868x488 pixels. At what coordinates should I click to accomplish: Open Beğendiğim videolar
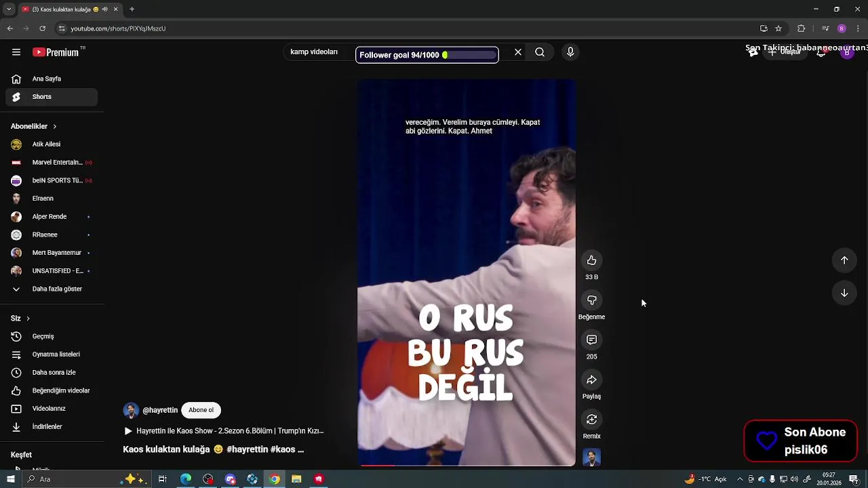point(52,390)
